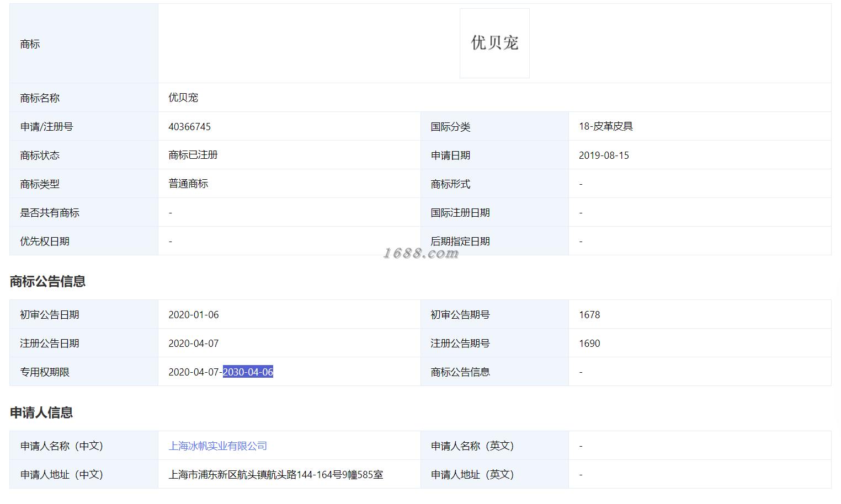Screen dimensions: 841x504
Task: Select the trademark name value 优贝宠
Action: pyautogui.click(x=183, y=98)
